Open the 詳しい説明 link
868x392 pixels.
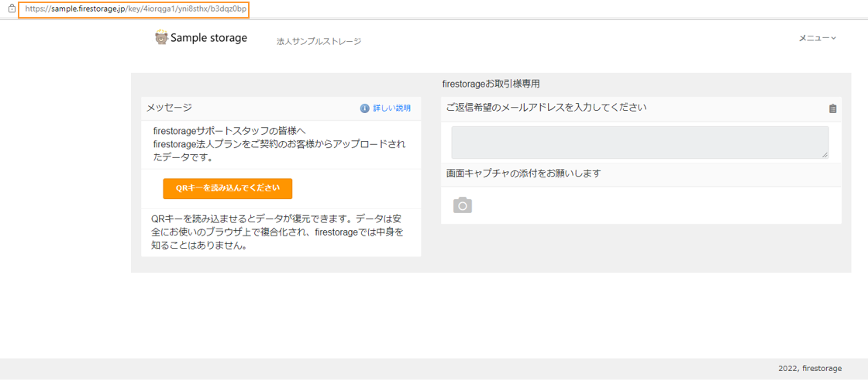392,108
